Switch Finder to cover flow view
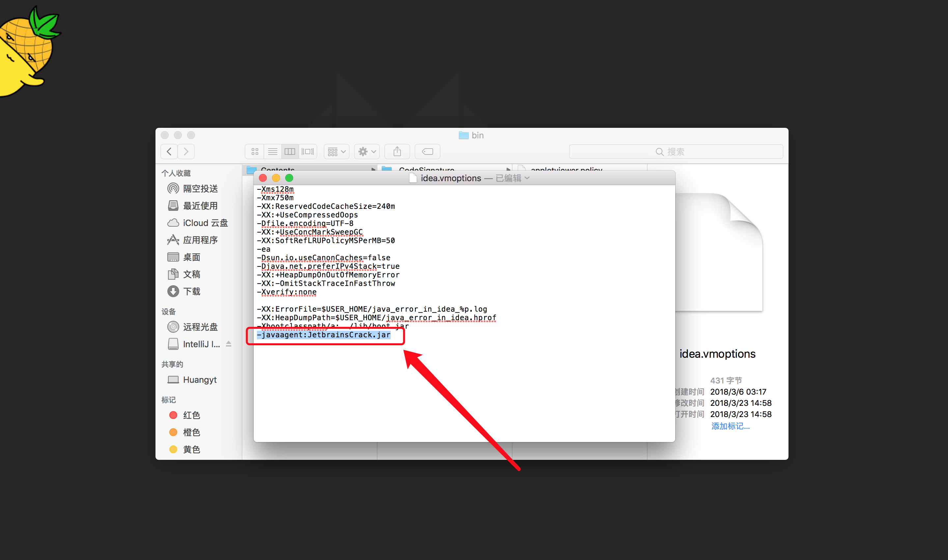The width and height of the screenshot is (948, 560). click(x=307, y=152)
